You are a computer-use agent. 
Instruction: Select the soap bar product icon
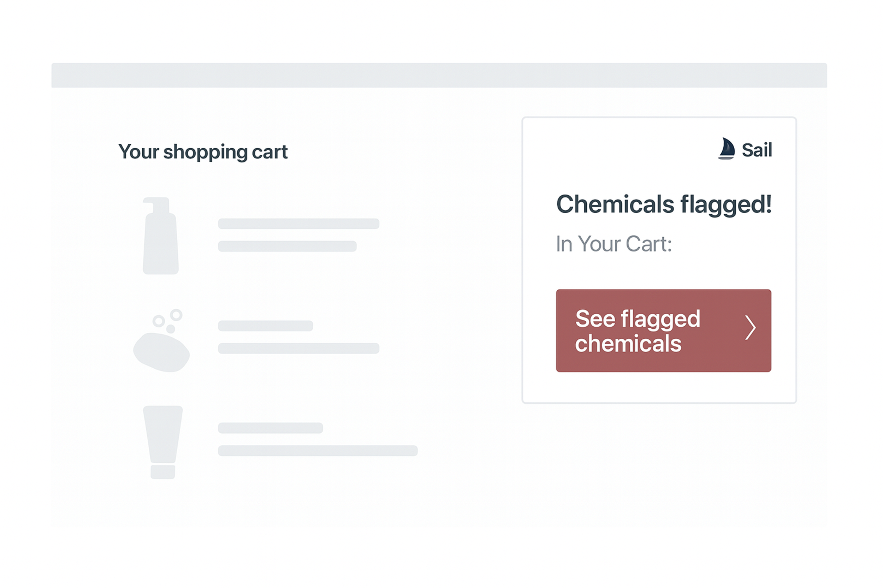(x=162, y=351)
